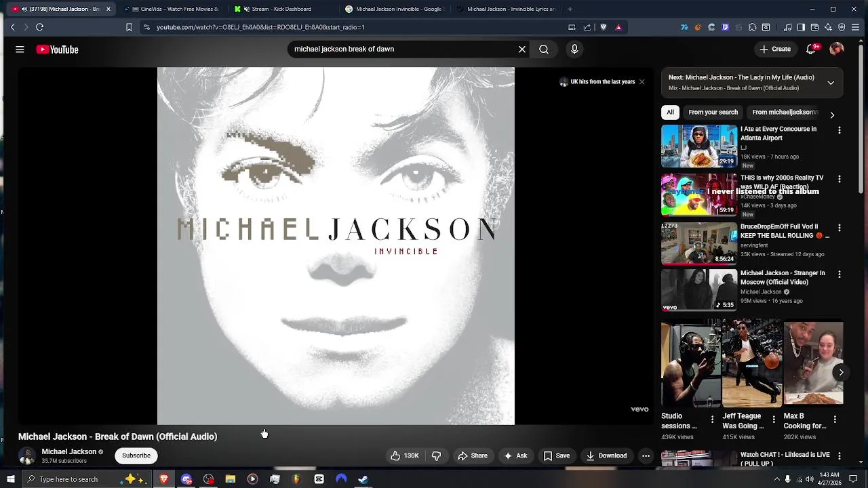Show more filter chips with the arrow

(x=832, y=115)
